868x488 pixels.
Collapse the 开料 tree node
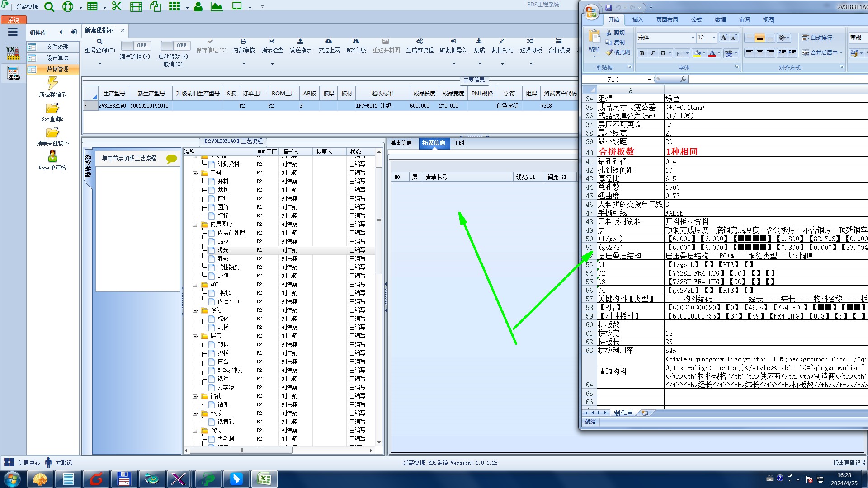[196, 173]
